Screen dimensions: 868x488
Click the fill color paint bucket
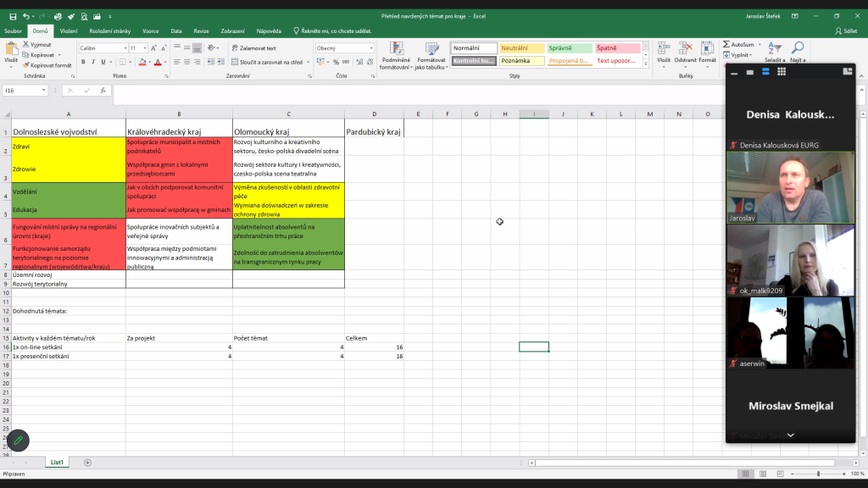[x=142, y=62]
